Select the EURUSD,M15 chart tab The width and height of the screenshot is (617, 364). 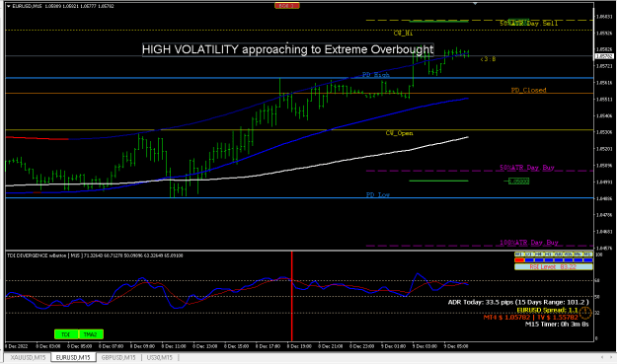pos(73,357)
